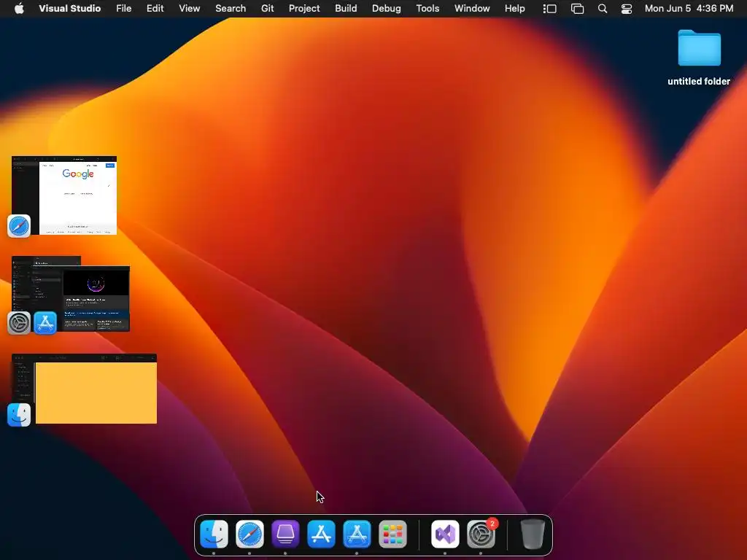The height and width of the screenshot is (560, 747).
Task: Open the Edit menu
Action: tap(155, 9)
